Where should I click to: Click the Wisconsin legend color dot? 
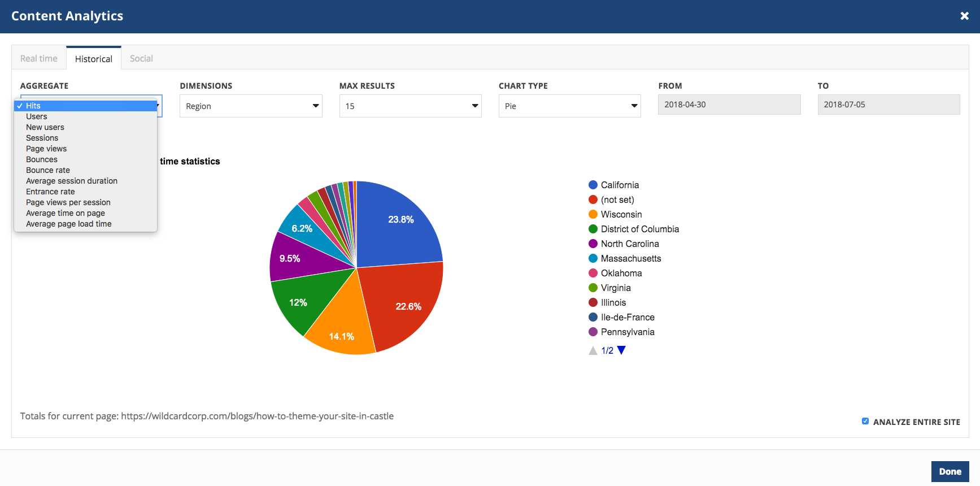[593, 214]
